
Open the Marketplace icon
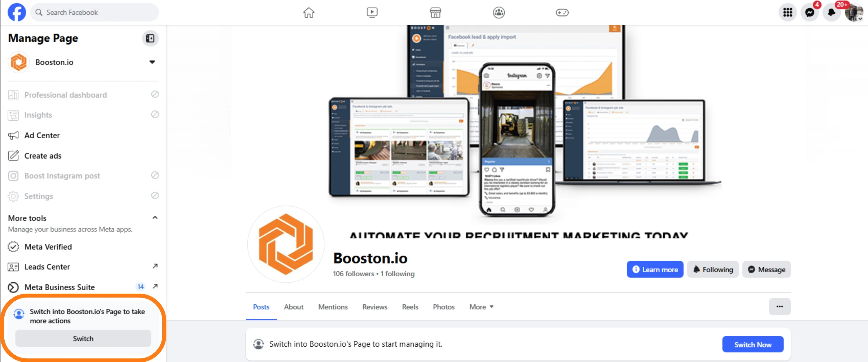tap(435, 12)
